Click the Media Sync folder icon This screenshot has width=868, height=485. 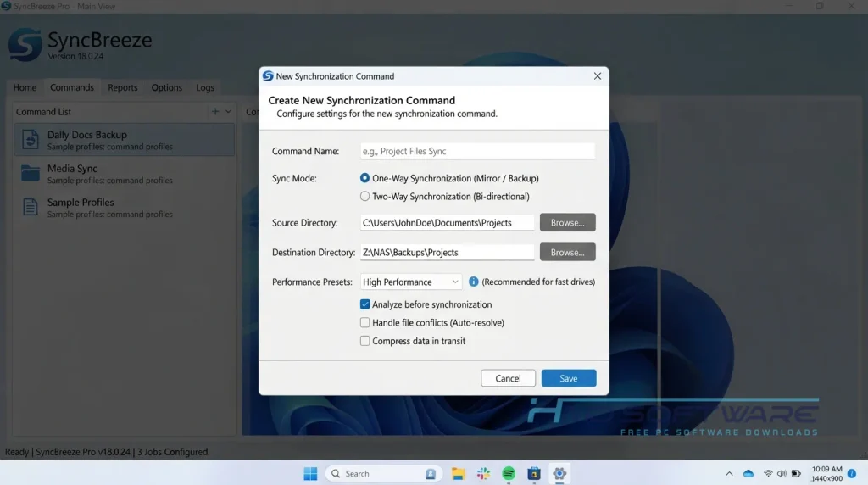pos(30,173)
